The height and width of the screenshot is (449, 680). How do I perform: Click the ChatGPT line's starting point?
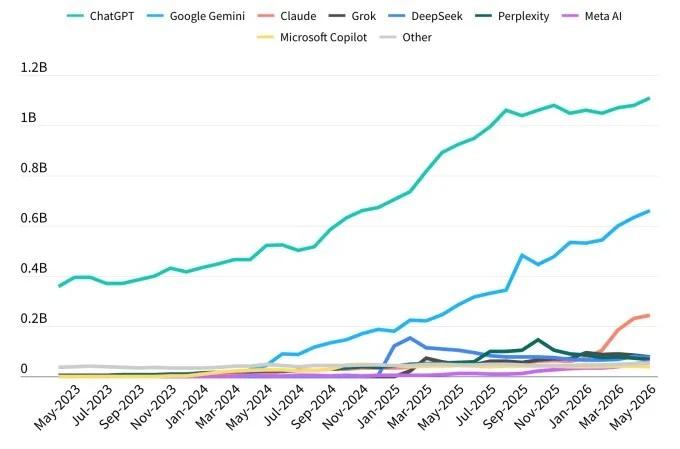[x=59, y=286]
